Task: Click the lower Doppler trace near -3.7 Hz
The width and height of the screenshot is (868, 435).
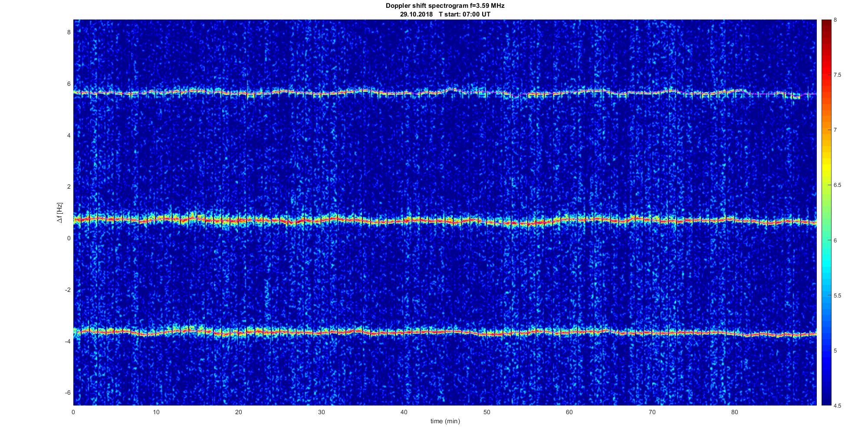Action: tap(445, 332)
